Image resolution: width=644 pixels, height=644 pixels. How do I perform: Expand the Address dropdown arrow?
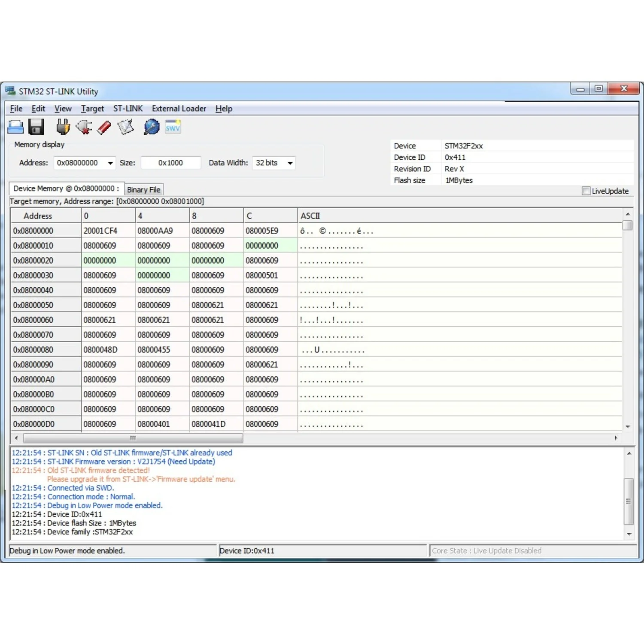coord(110,163)
